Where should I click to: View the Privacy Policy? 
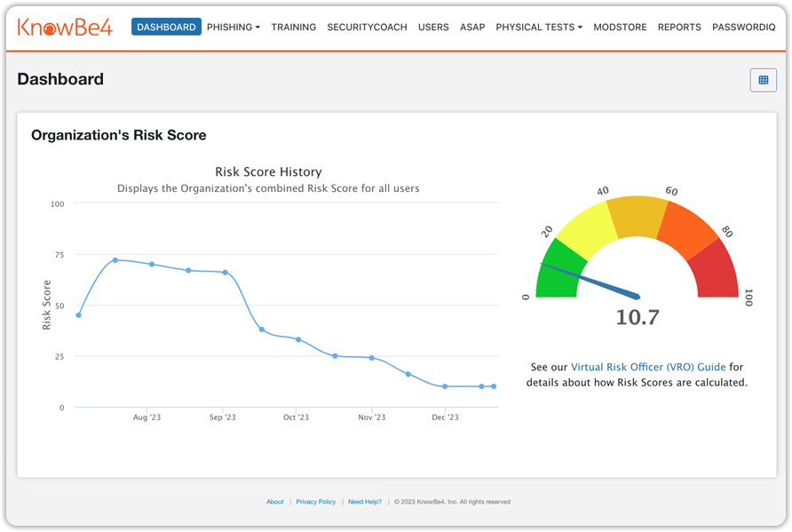pos(316,502)
